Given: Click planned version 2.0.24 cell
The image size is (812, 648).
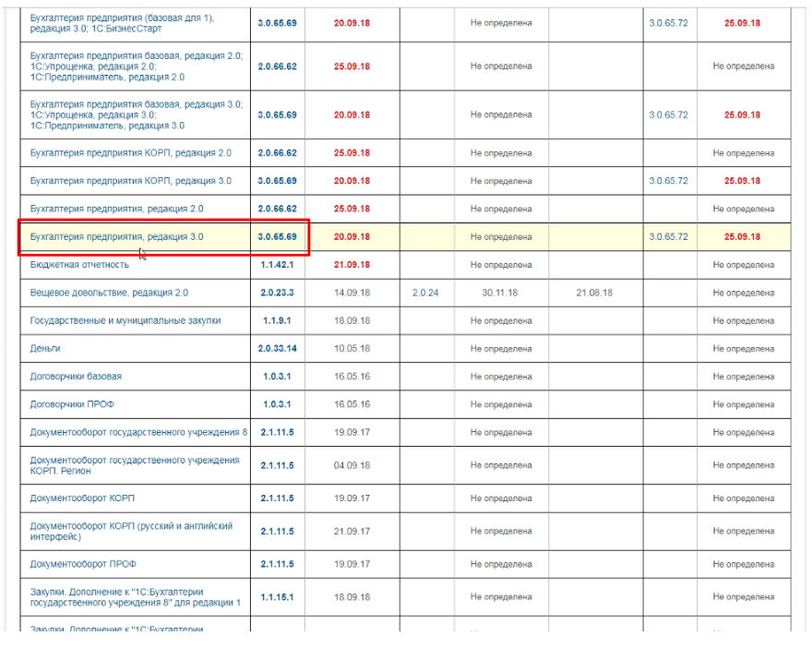Looking at the screenshot, I should click(425, 293).
